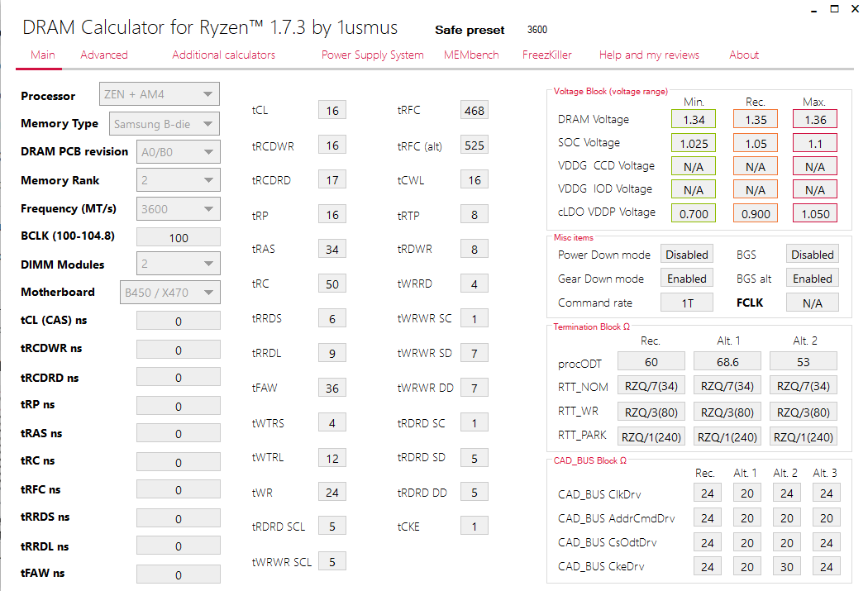This screenshot has width=868, height=591.
Task: Click DRAM Voltage Min. value 1.34
Action: point(694,120)
